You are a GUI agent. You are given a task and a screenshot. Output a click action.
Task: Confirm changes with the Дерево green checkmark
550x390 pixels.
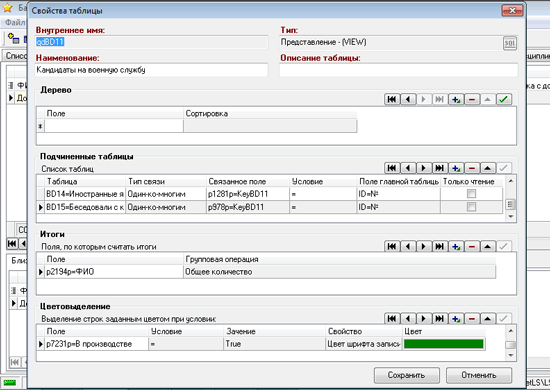pyautogui.click(x=503, y=99)
